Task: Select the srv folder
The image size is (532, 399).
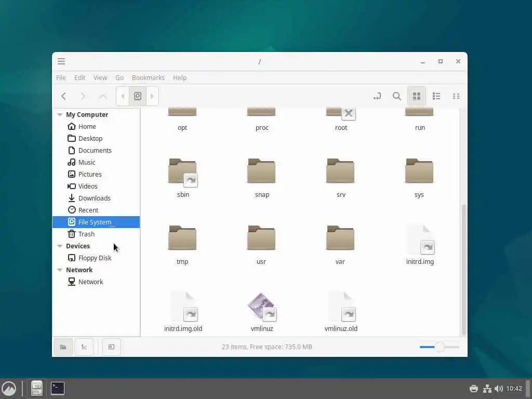Action: (341, 178)
